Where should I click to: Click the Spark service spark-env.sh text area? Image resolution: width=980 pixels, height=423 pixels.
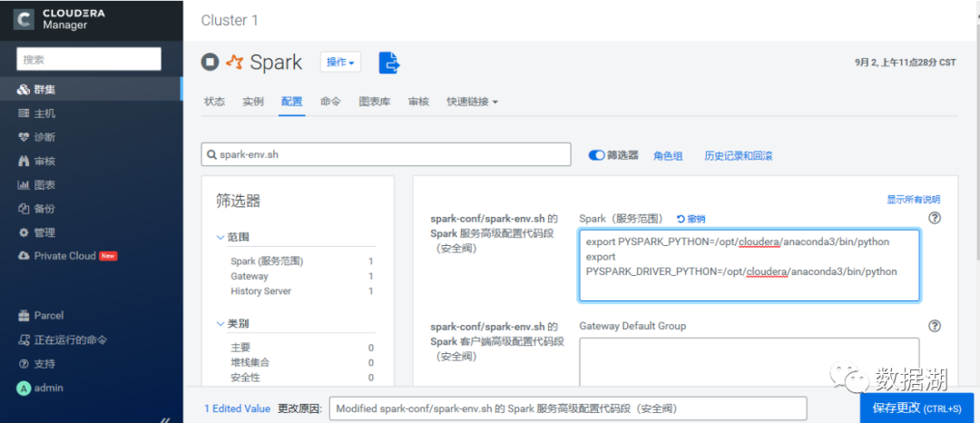coord(750,266)
